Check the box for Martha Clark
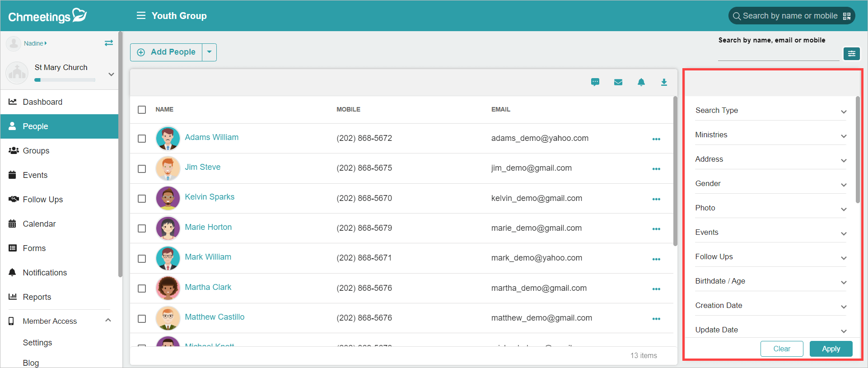This screenshot has width=868, height=368. [x=142, y=289]
